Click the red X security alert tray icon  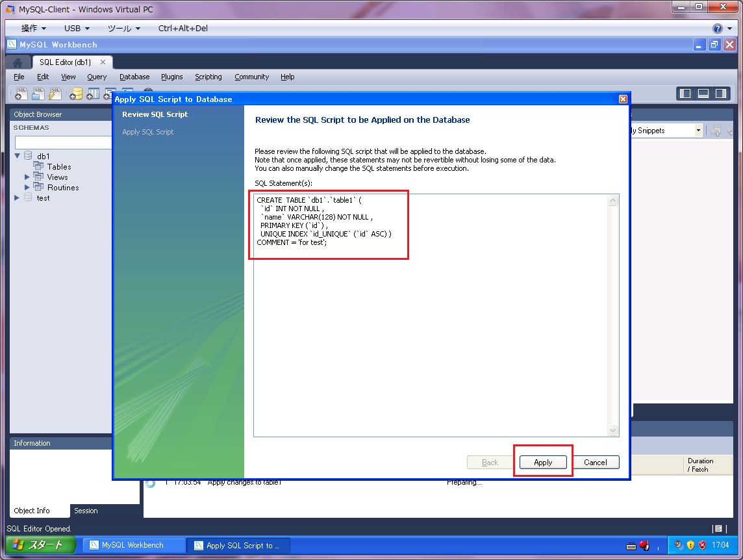[702, 545]
